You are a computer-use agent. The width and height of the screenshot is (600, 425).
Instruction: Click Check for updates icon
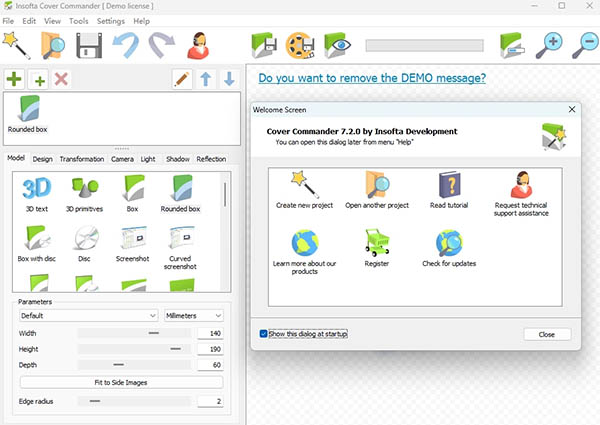coord(449,248)
